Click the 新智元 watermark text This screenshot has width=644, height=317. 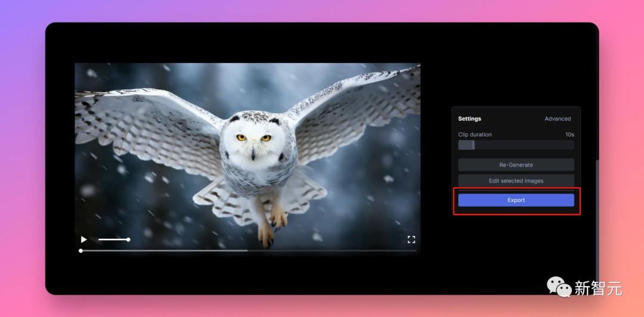coord(598,288)
